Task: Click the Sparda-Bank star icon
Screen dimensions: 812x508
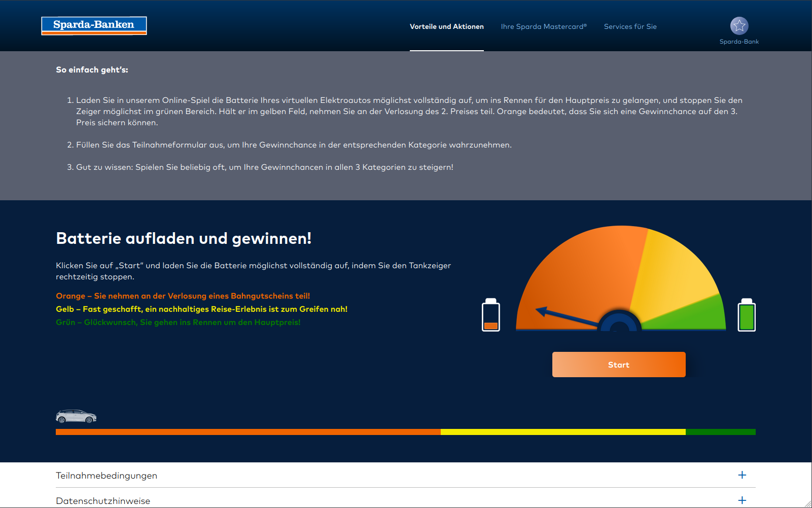Action: (739, 25)
